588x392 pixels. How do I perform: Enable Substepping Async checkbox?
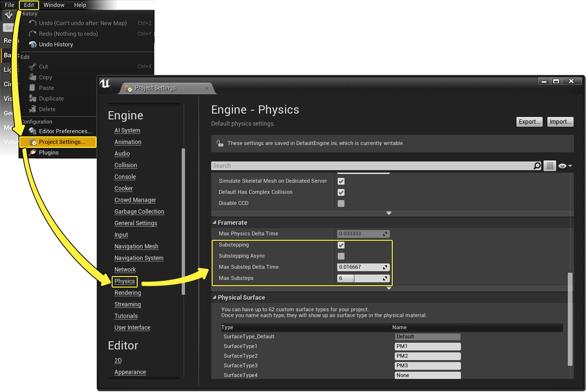(x=341, y=256)
